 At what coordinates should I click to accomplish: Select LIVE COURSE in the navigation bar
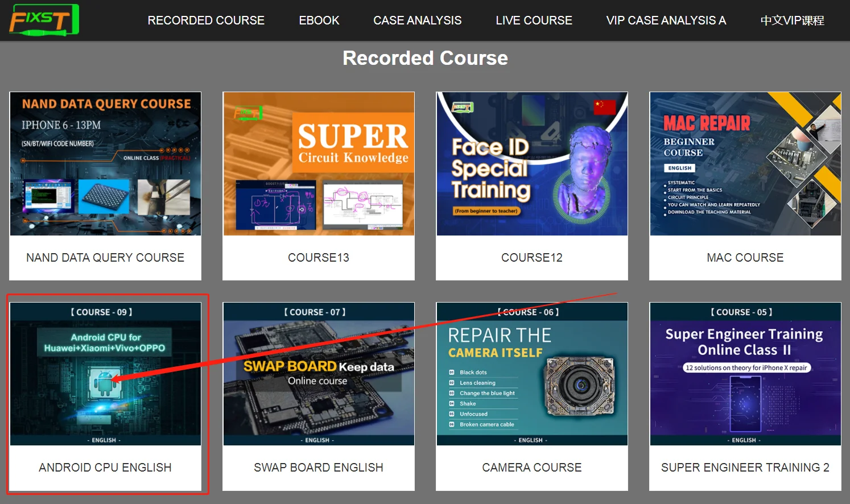coord(534,20)
